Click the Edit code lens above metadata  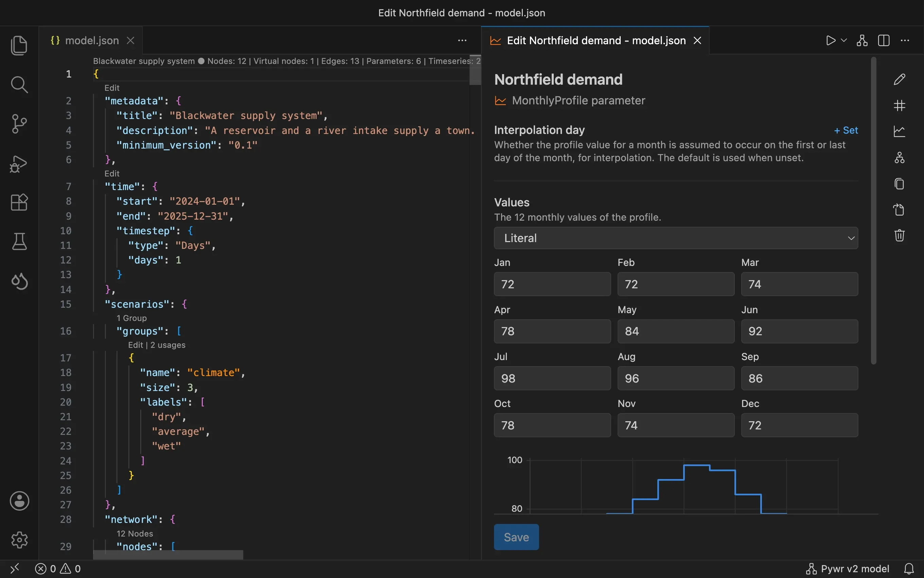[x=112, y=88]
